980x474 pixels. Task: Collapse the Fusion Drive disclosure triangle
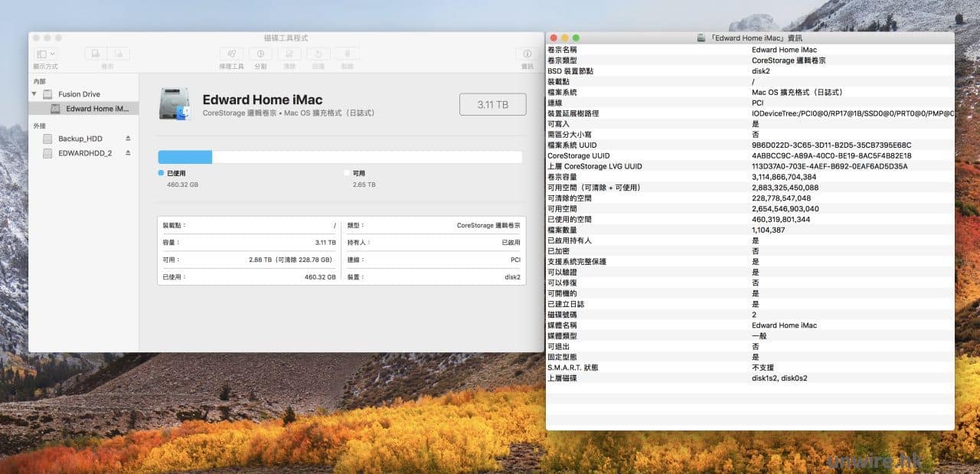34,94
